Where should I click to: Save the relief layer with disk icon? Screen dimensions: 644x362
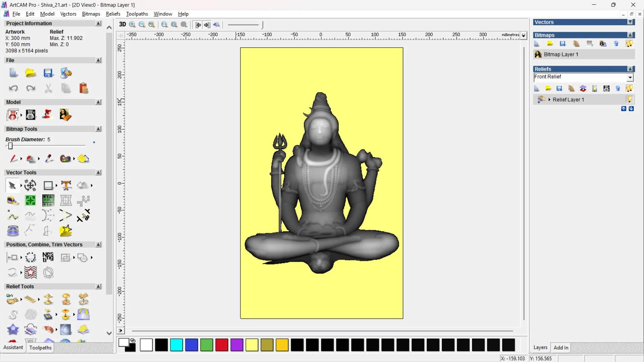559,88
